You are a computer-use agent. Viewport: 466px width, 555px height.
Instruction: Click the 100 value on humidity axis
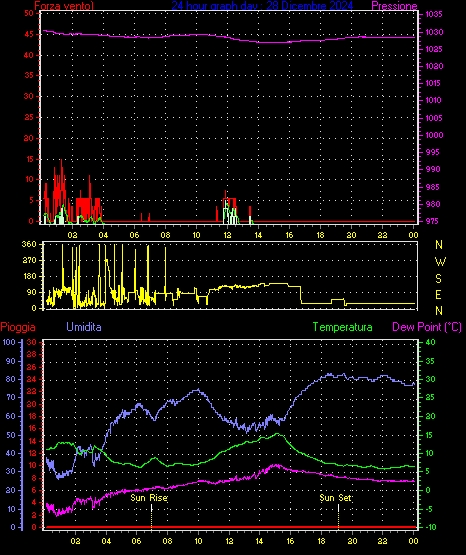pyautogui.click(x=9, y=342)
